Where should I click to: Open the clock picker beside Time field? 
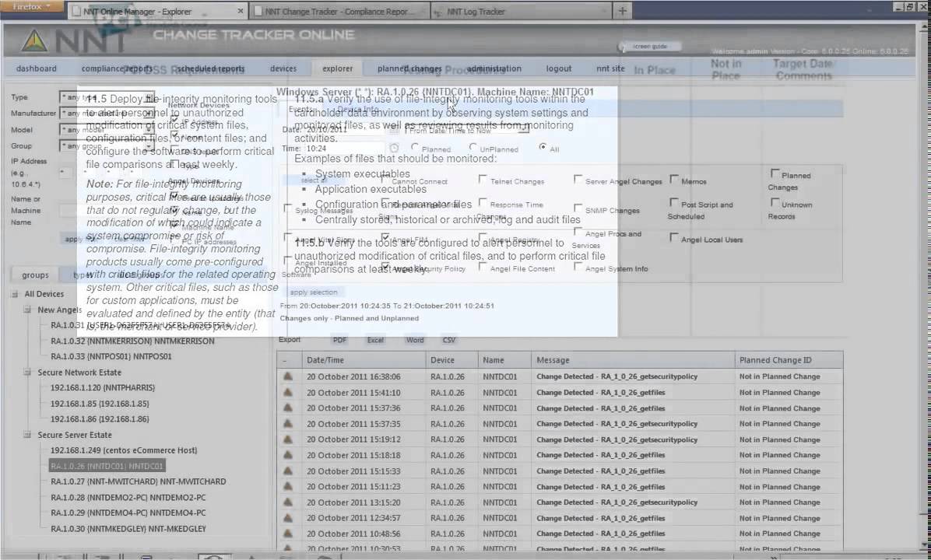tap(394, 149)
